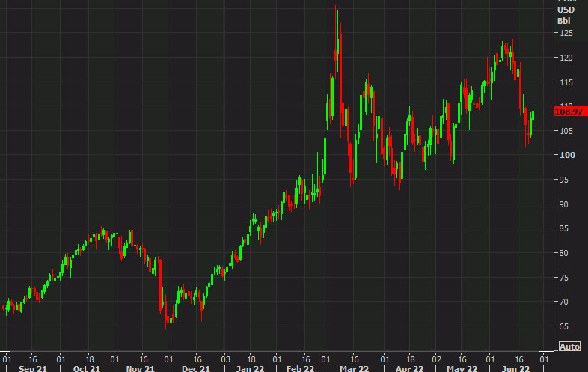Screen dimensions: 588x372
Task: Click the 100 price axis label
Action: click(567, 155)
